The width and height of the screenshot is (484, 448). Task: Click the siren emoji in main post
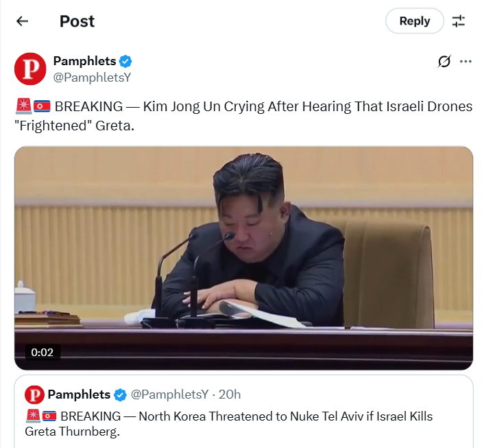(x=23, y=106)
